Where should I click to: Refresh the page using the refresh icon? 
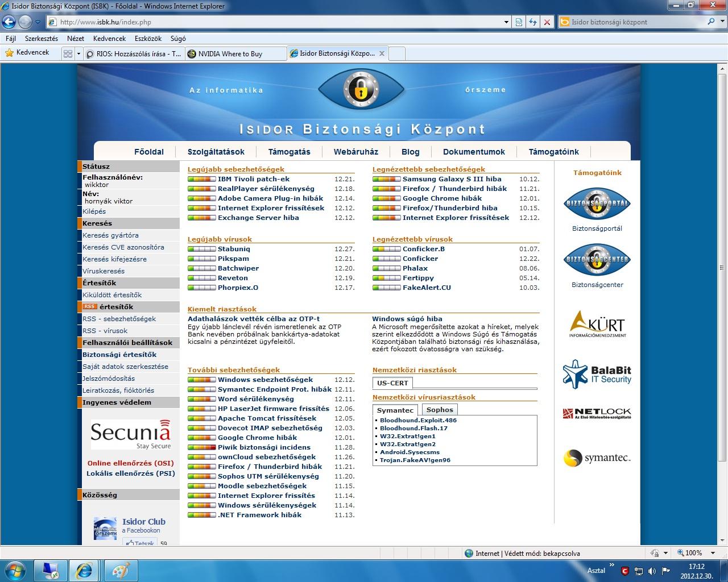(x=533, y=22)
